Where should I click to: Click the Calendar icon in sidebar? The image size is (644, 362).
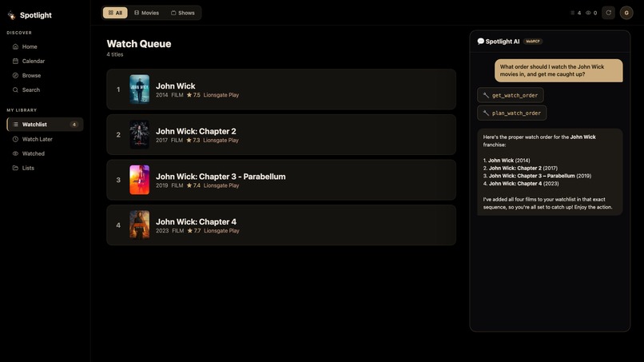point(16,61)
